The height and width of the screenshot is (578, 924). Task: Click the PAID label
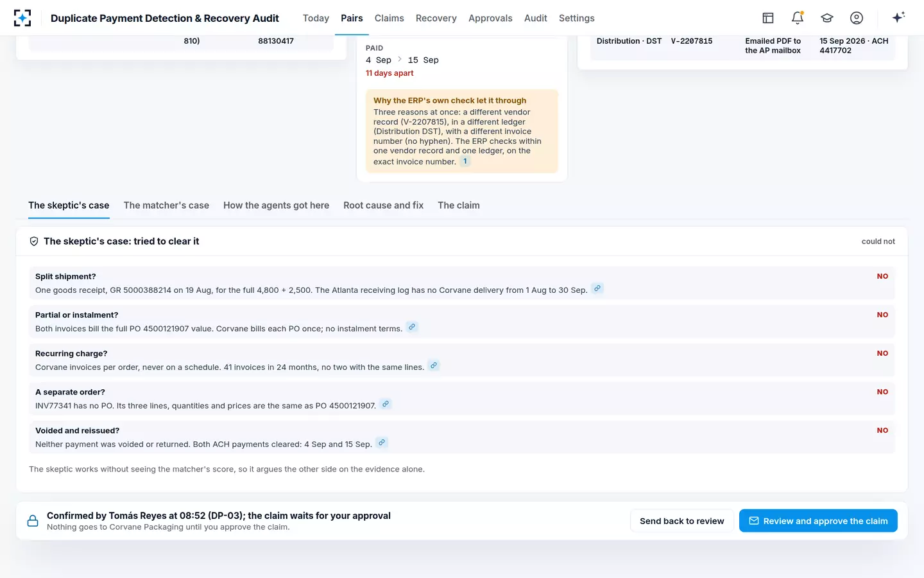pos(374,48)
